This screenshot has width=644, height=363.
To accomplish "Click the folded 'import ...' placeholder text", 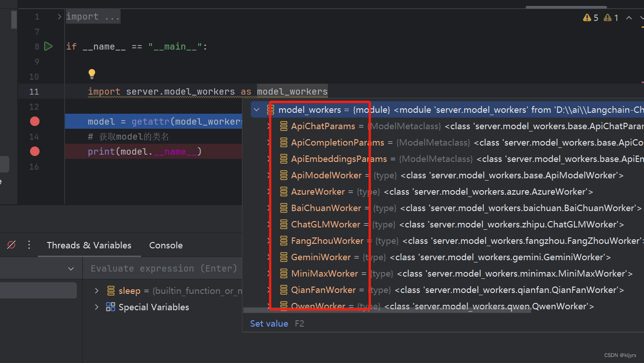I will click(93, 17).
